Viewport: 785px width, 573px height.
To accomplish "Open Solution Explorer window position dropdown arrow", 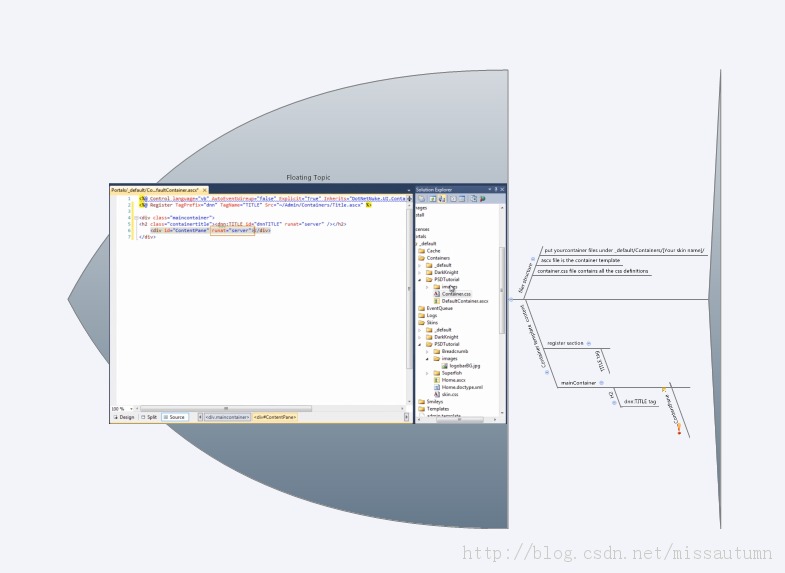I will [x=490, y=189].
